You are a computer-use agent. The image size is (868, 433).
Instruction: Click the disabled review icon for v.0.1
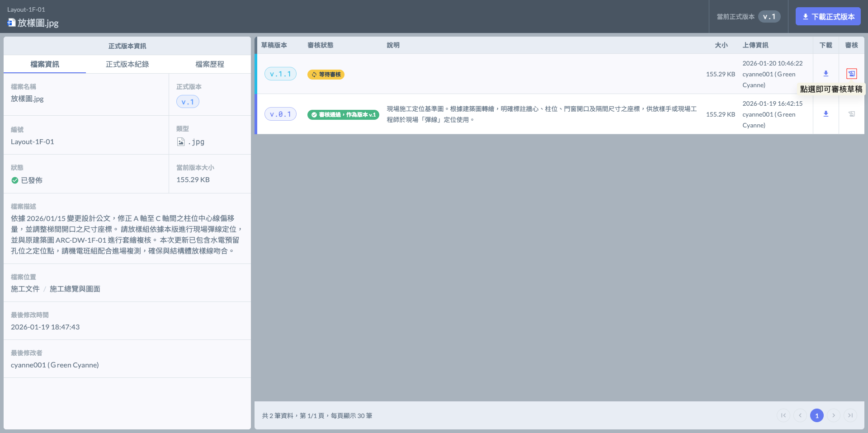(851, 114)
